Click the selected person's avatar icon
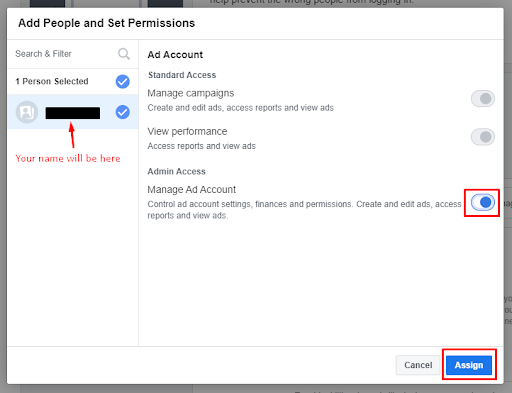The image size is (512, 393). 27,112
